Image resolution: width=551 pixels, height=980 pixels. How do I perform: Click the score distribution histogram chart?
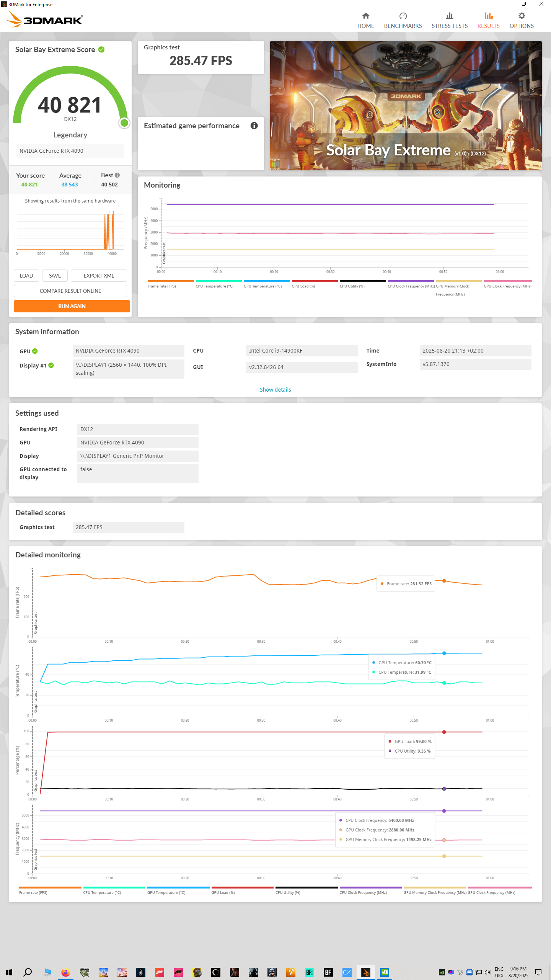pyautogui.click(x=70, y=231)
